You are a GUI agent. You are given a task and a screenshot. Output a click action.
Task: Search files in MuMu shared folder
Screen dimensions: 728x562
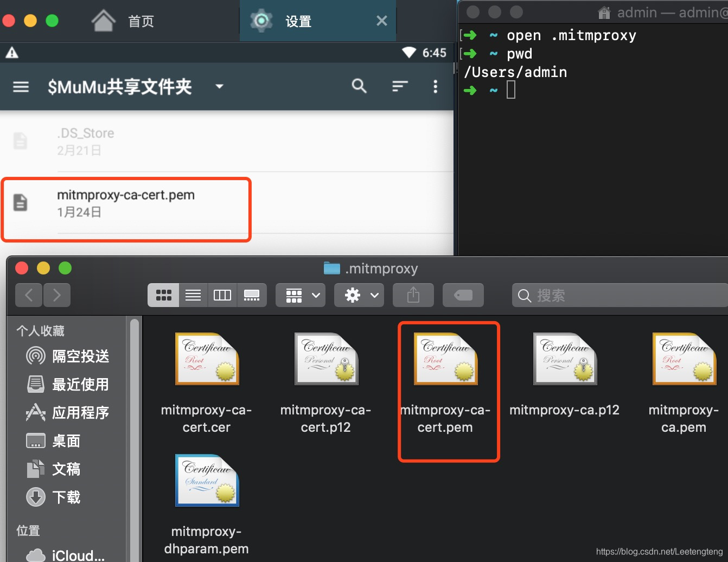(x=359, y=86)
